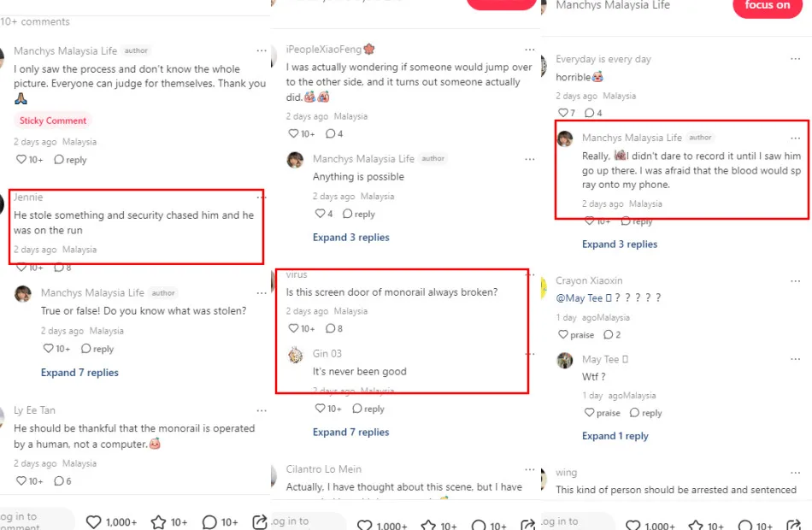Viewport: 812px width, 530px height.
Task: Open the comment bubble icon in left bottom bar
Action: [209, 521]
